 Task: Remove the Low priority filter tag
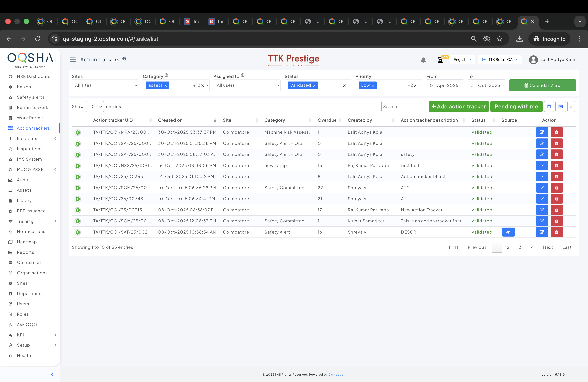[373, 86]
